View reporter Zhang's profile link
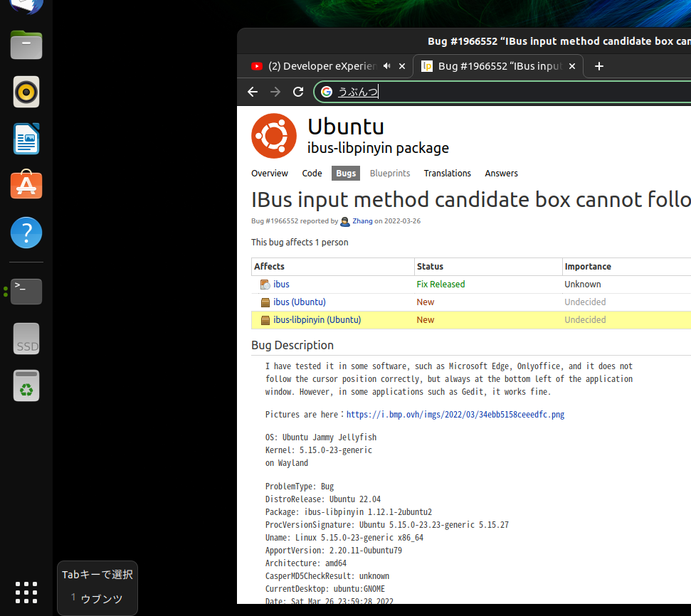This screenshot has width=691, height=616. (362, 221)
